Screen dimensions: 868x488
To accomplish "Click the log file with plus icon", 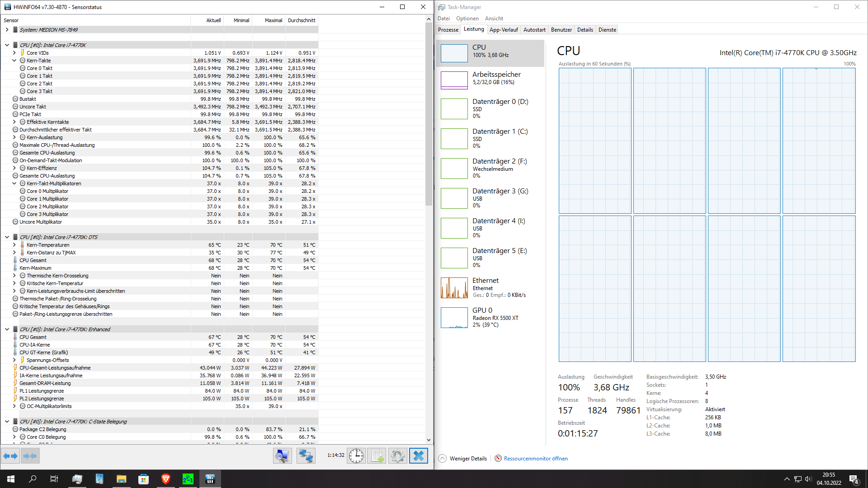I will click(377, 456).
